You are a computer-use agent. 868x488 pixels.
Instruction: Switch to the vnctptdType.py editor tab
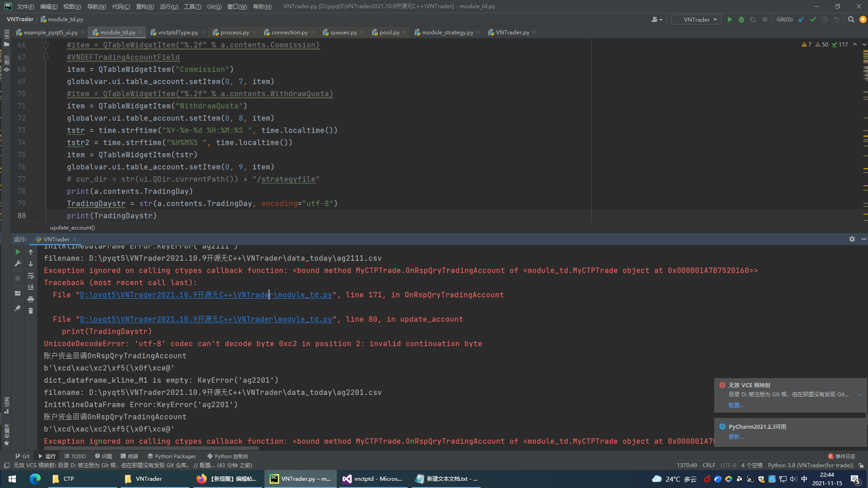(178, 32)
